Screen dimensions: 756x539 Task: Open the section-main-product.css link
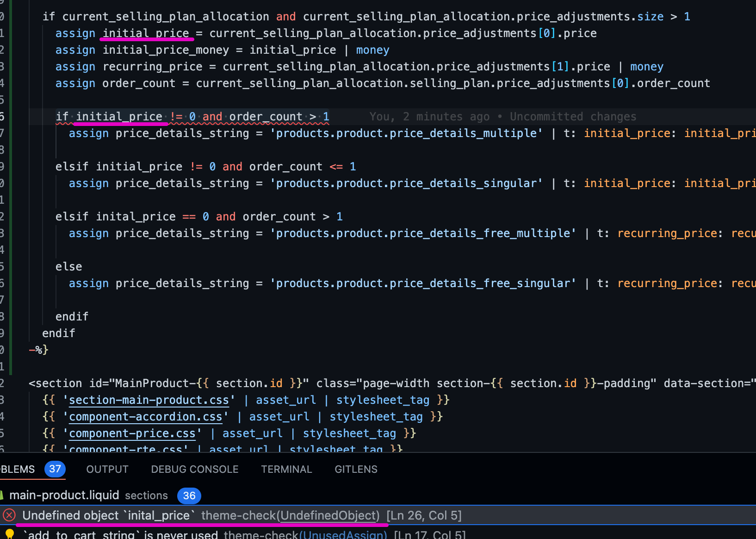click(x=149, y=400)
